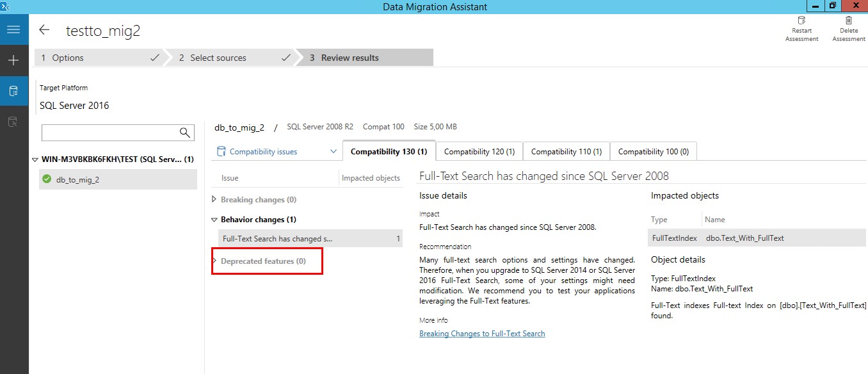The height and width of the screenshot is (374, 868).
Task: Click the green check icon beside db_to_mig_2
Action: click(x=47, y=179)
